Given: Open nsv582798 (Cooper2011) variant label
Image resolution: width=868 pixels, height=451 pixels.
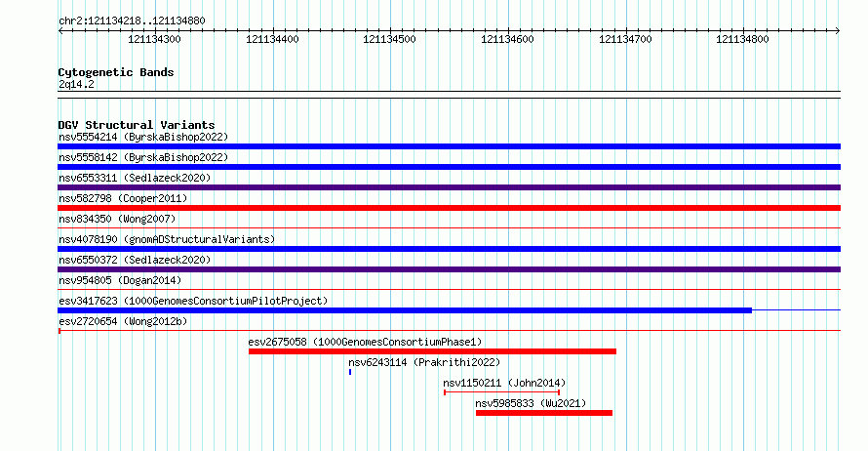Looking at the screenshot, I should (x=123, y=198).
